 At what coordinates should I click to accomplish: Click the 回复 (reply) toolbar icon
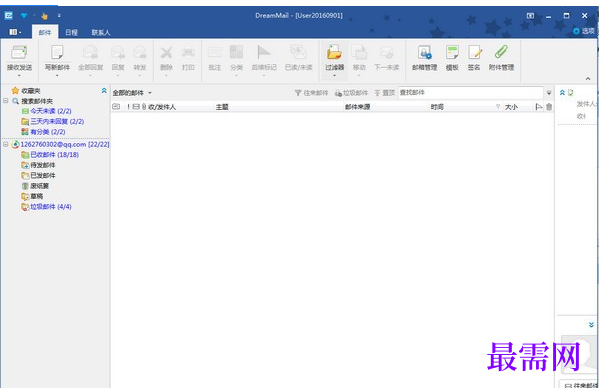[118, 52]
